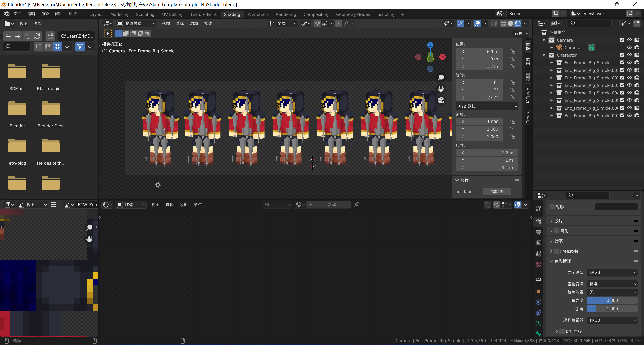This screenshot has height=345, width=644.
Task: Open the Object properties tab
Action: pos(538,292)
